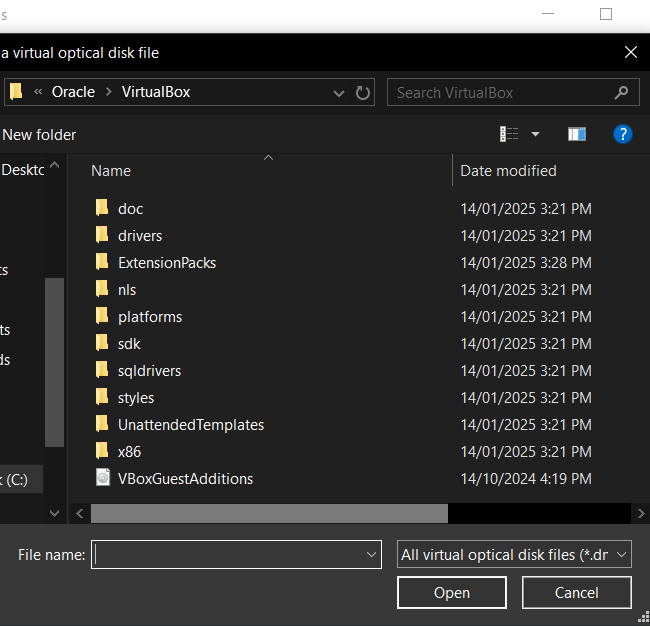Click the Open button
The width and height of the screenshot is (650, 626).
click(451, 592)
